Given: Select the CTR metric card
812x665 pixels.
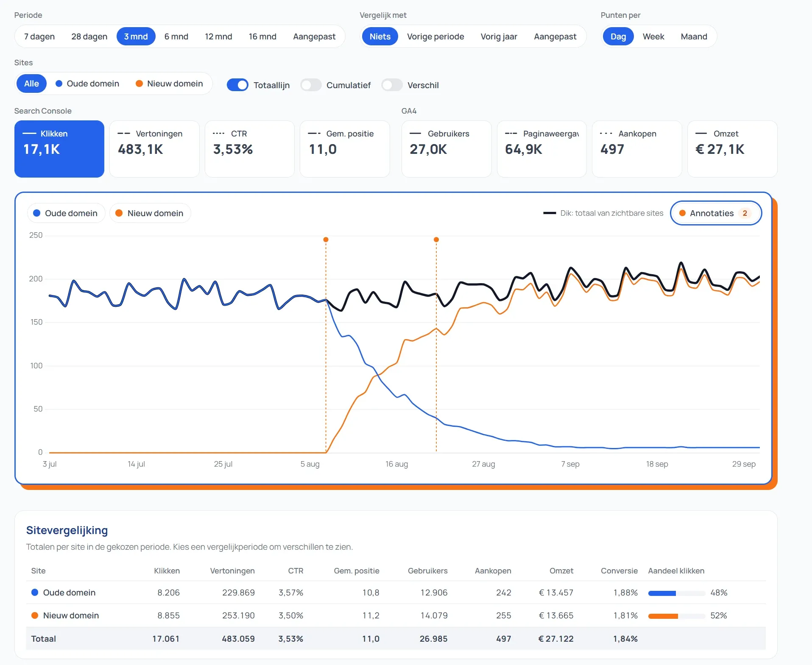Looking at the screenshot, I should (250, 149).
